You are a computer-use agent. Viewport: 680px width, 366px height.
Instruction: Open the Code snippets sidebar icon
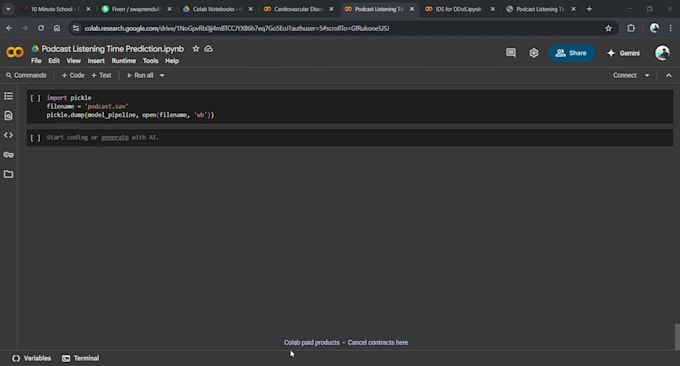[x=8, y=135]
